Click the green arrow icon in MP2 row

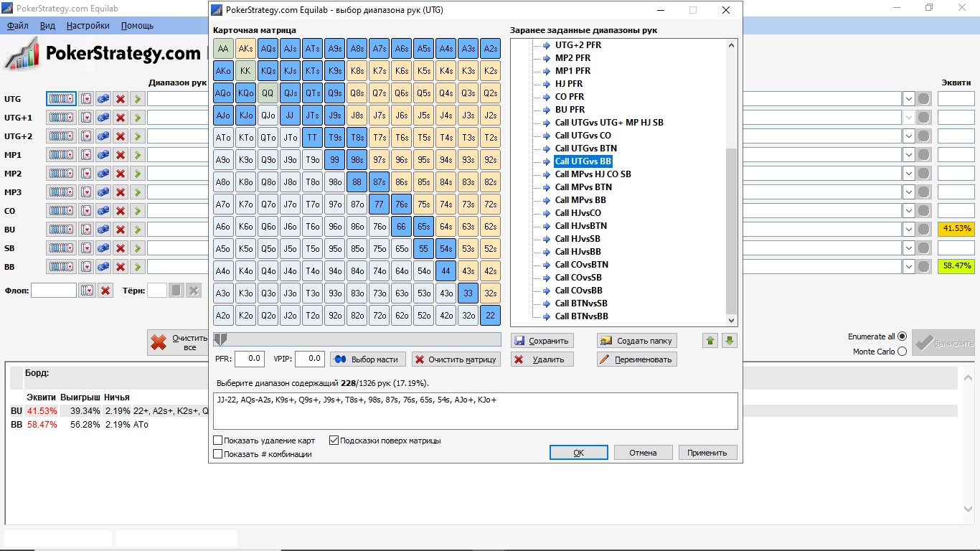click(x=138, y=173)
